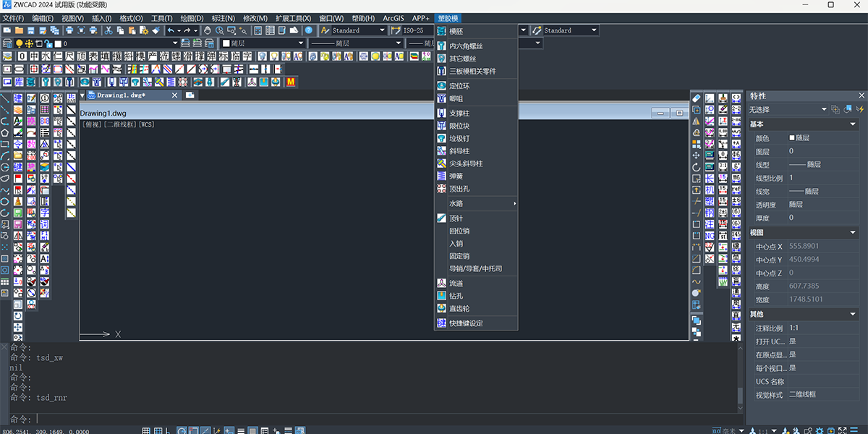Screen dimensions: 868x434
Task: Expand the 无选择 selection dropdown
Action: pyautogui.click(x=788, y=109)
